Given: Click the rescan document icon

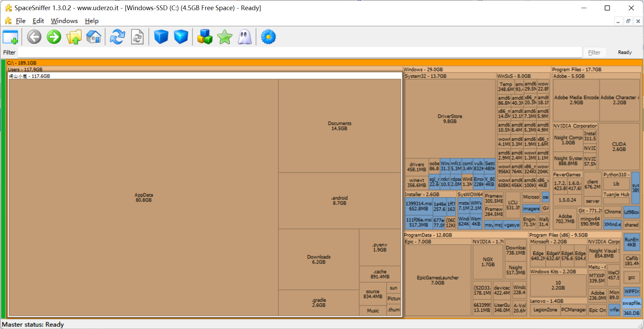Looking at the screenshot, I should click(x=137, y=37).
